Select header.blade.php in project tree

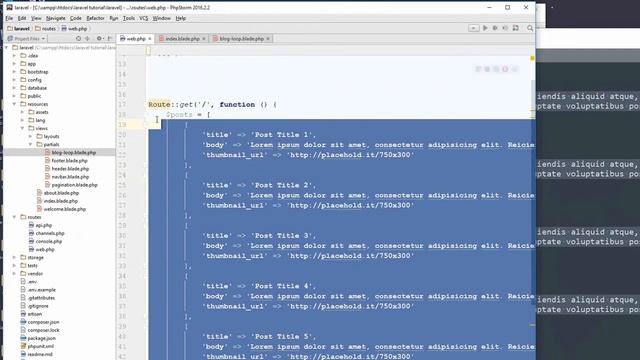point(70,169)
